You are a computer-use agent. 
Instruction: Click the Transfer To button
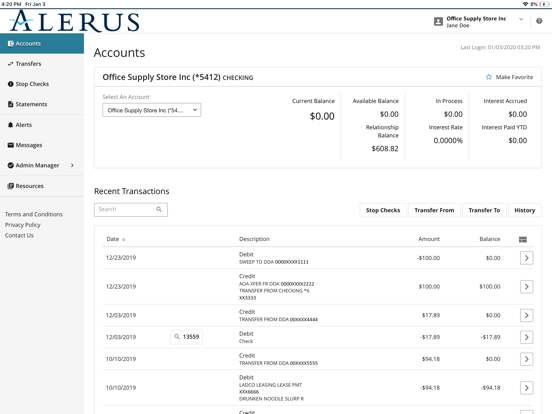pos(484,210)
